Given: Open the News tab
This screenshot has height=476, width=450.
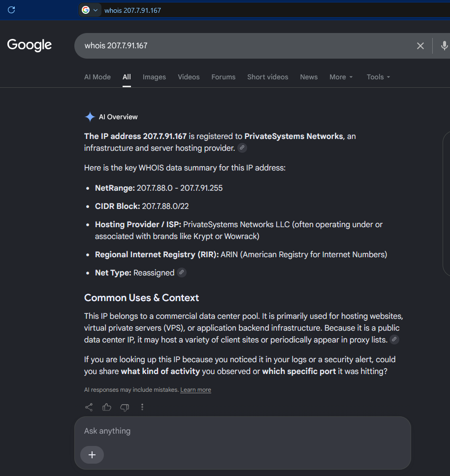Looking at the screenshot, I should (309, 77).
